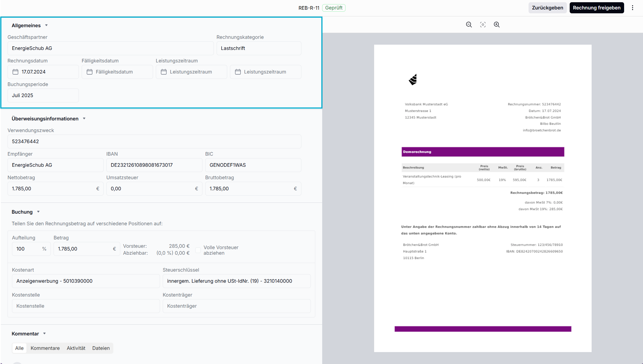Click the second Leistungszeitraum calendar icon

238,72
